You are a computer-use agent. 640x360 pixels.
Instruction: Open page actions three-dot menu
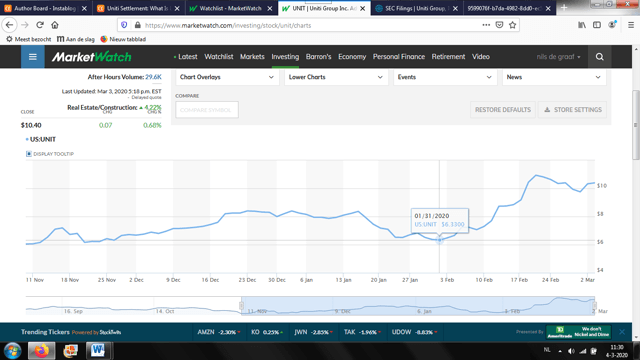[486, 25]
